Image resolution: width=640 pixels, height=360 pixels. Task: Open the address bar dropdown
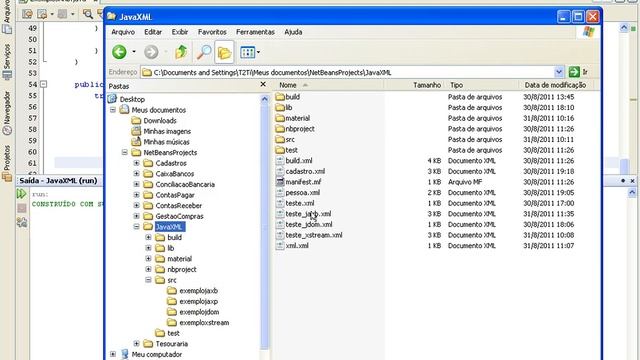(x=559, y=72)
